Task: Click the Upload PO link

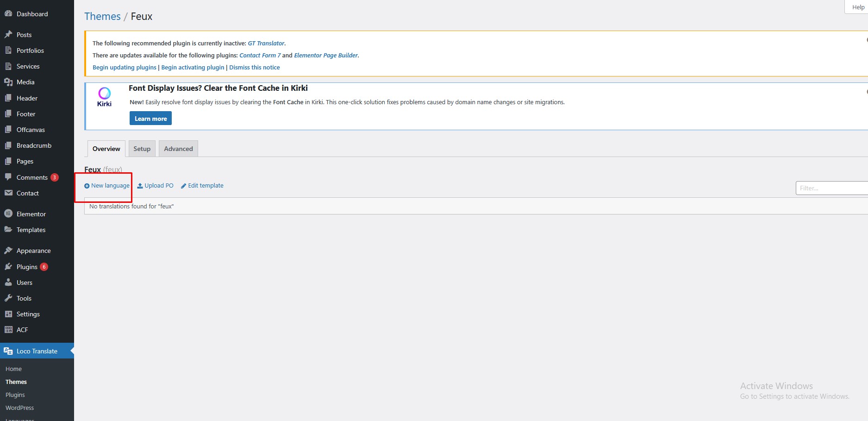Action: (156, 186)
